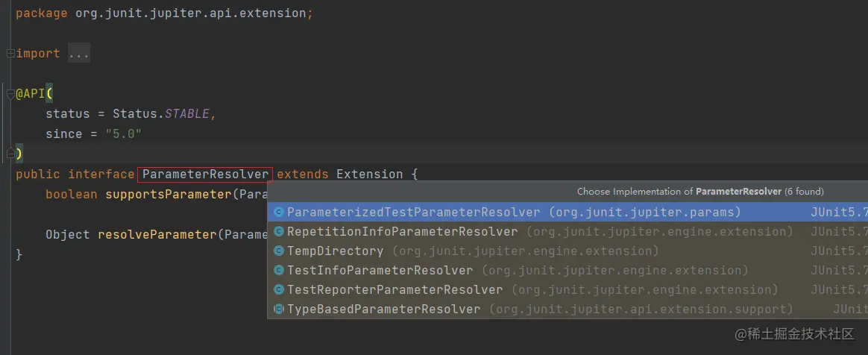The width and height of the screenshot is (868, 355).
Task: Pick TempDirectory implementation entry
Action: coord(567,251)
